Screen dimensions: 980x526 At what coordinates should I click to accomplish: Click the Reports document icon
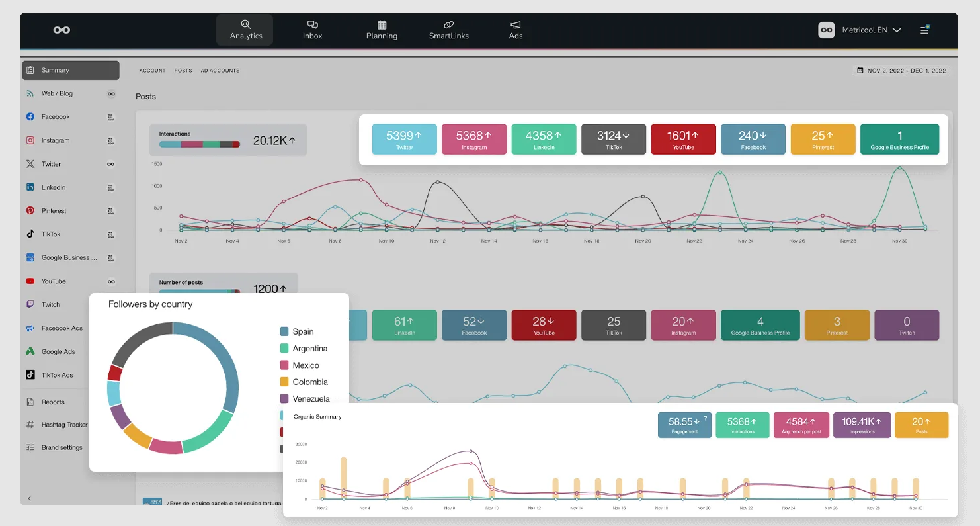coord(30,402)
